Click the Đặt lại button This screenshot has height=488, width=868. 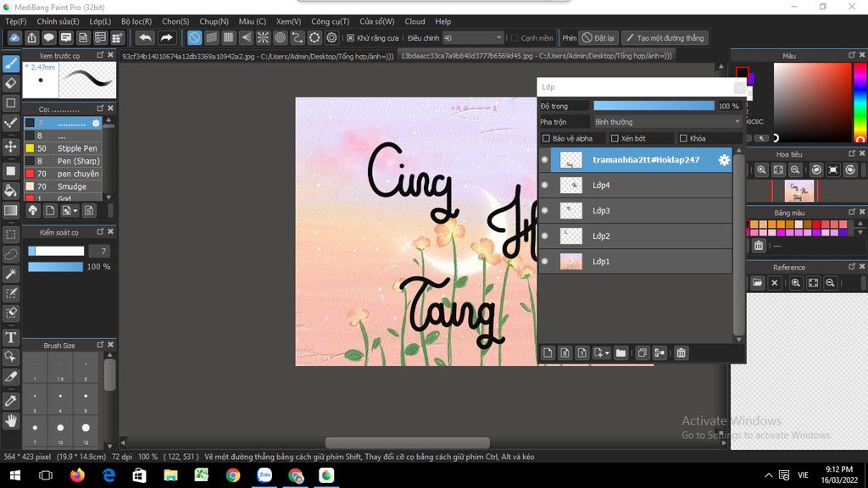598,38
